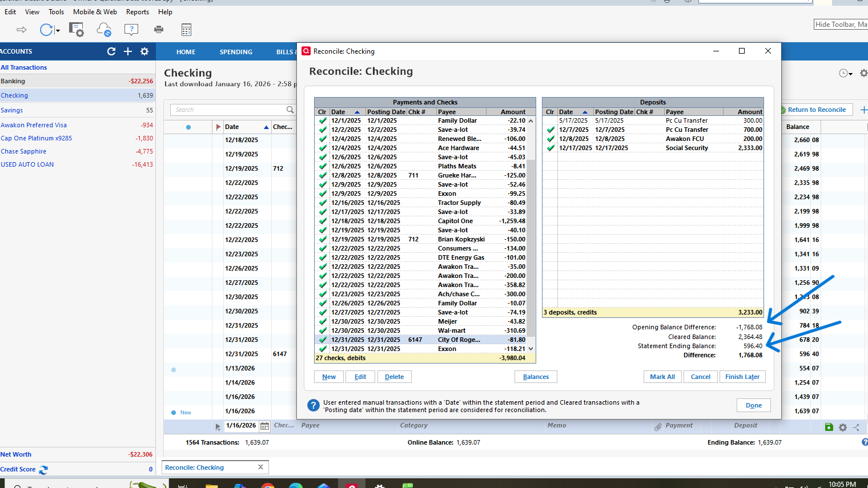This screenshot has width=868, height=488.
Task: Sort the Deposits list by its Date header
Action: point(574,112)
